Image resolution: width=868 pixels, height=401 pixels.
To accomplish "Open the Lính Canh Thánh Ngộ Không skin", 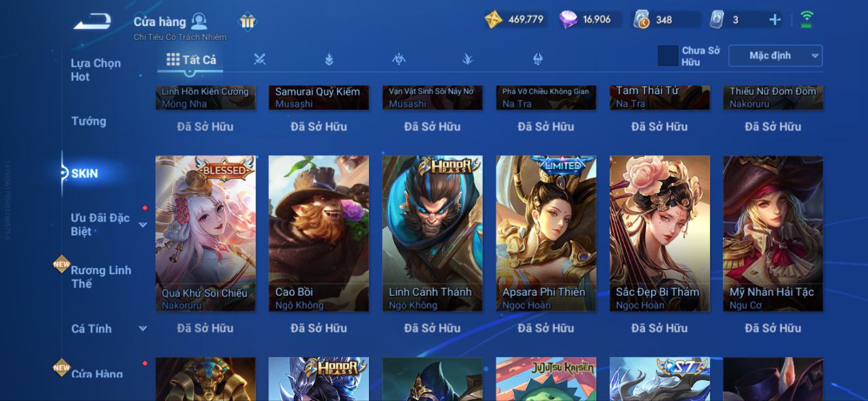I will coord(433,234).
